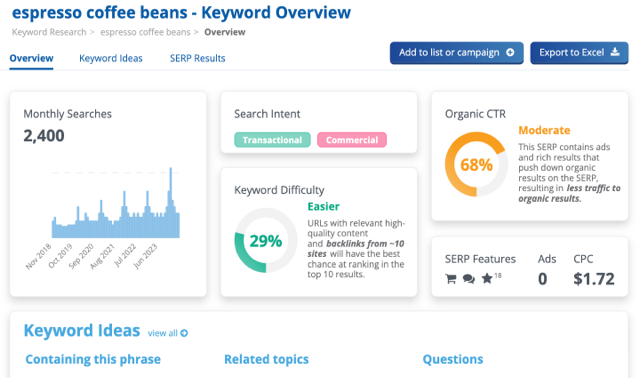Screen dimensions: 640x378
Task: Click the Questions heading
Action: (453, 360)
